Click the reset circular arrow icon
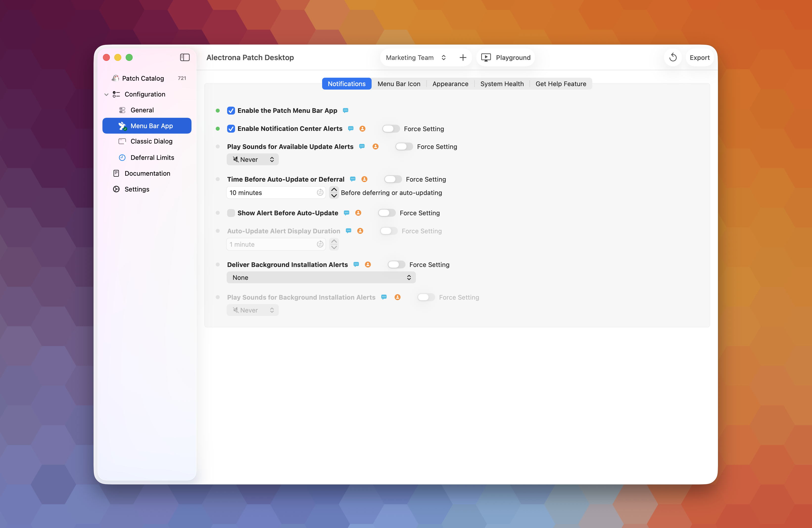The image size is (812, 528). tap(673, 57)
